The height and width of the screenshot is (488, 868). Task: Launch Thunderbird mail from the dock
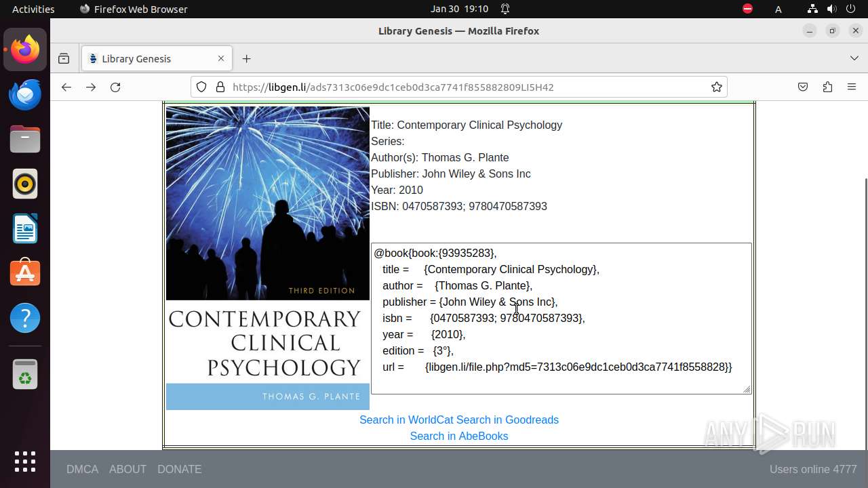point(25,94)
